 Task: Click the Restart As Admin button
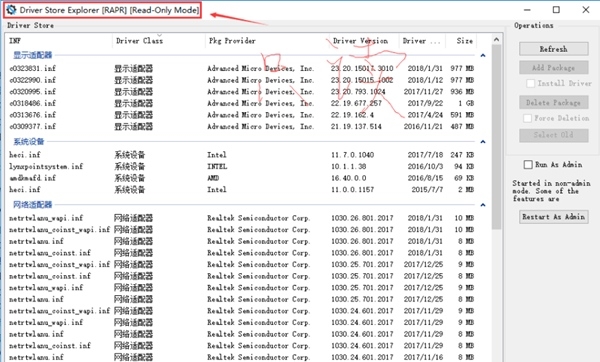(x=553, y=217)
